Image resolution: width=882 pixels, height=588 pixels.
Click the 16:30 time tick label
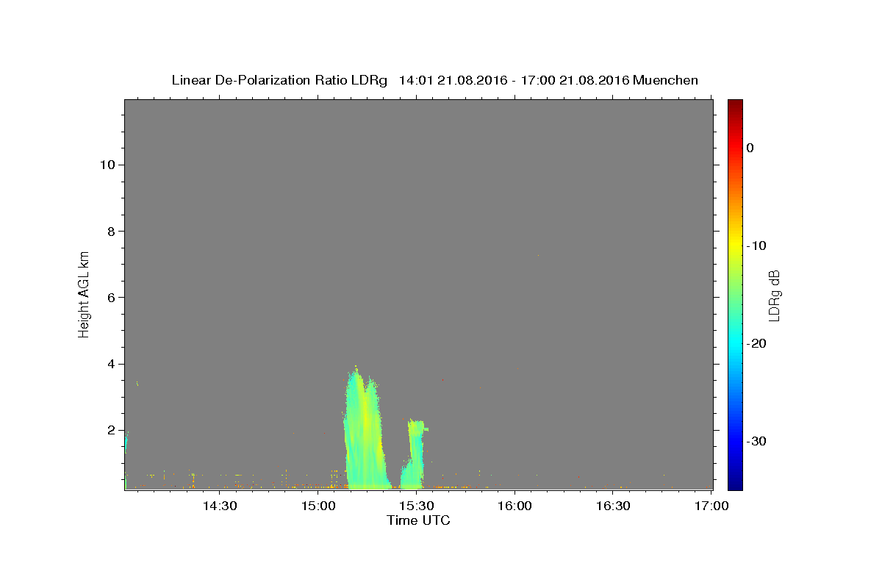click(x=613, y=506)
